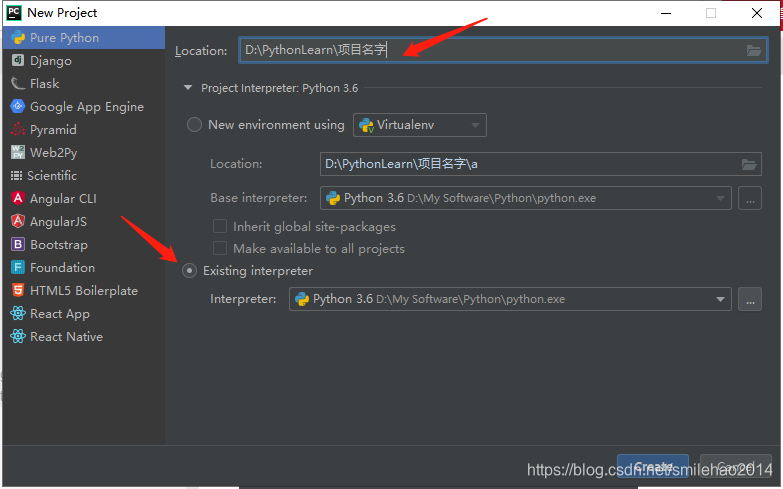Click the Cancel button
Image resolution: width=783 pixels, height=489 pixels.
click(x=736, y=467)
